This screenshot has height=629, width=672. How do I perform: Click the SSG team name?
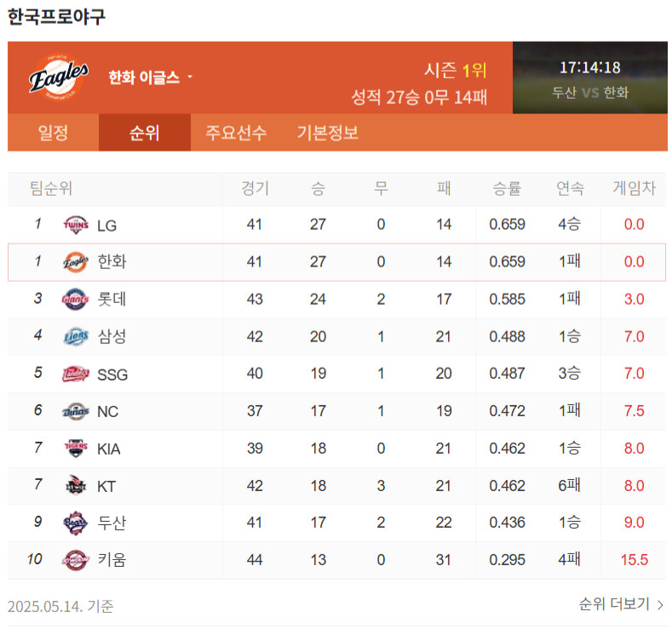(112, 375)
